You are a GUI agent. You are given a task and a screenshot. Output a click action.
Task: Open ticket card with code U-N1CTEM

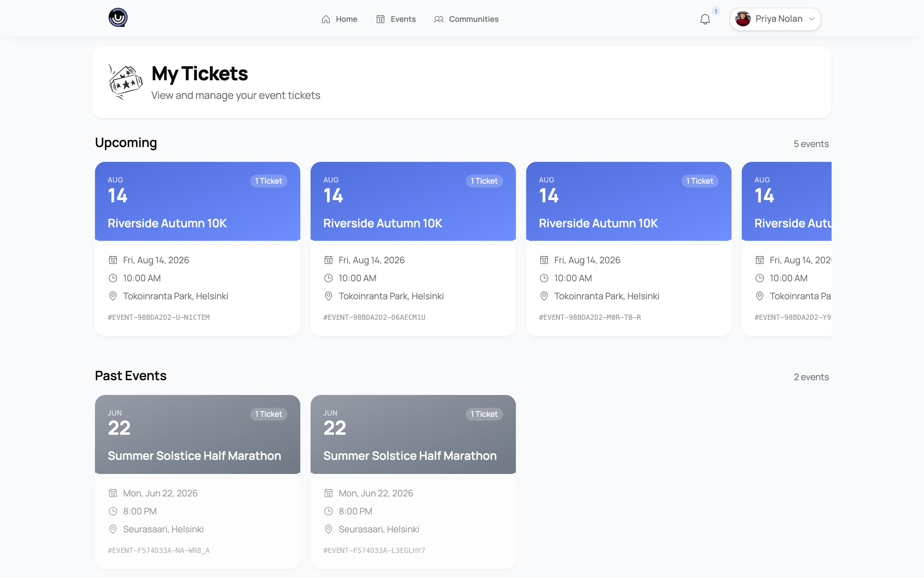pyautogui.click(x=197, y=249)
